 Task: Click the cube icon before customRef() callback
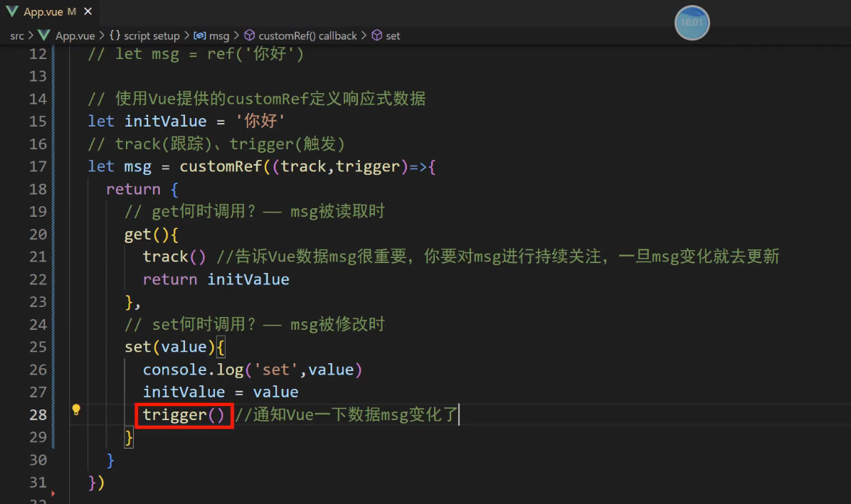(x=250, y=36)
